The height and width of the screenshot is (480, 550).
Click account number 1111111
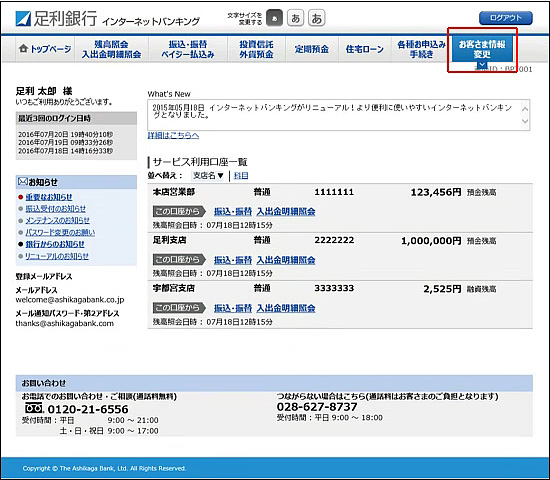coord(334,192)
